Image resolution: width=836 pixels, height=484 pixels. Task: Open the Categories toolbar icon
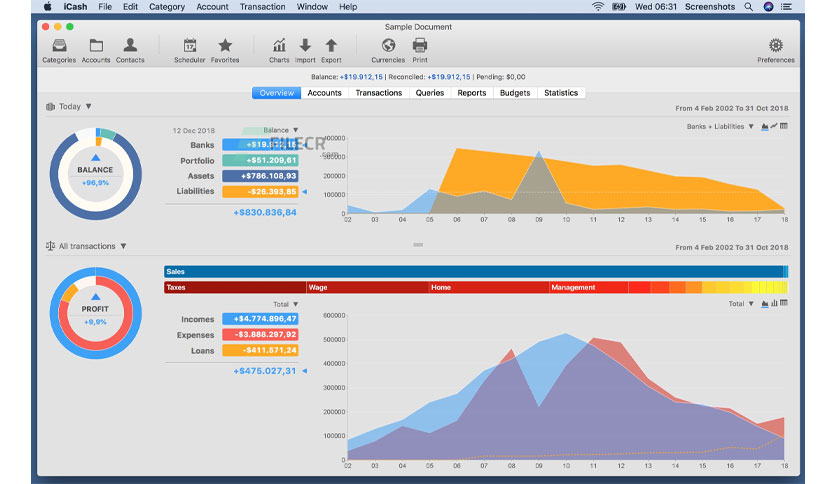(59, 46)
